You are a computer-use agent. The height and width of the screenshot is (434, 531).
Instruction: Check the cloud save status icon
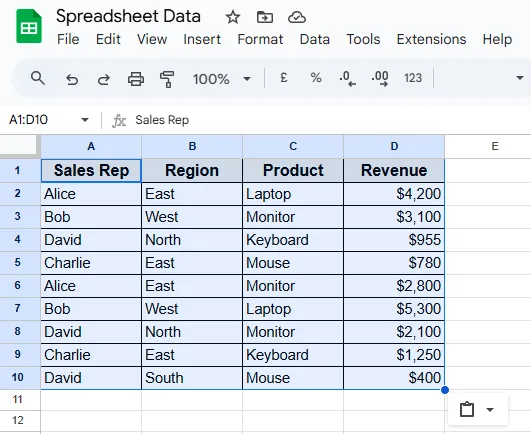[x=297, y=17]
